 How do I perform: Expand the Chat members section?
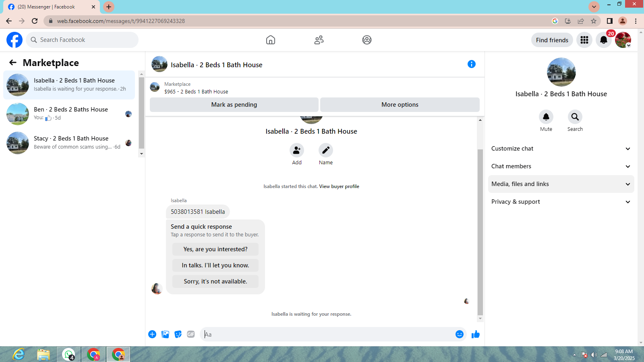coord(561,166)
